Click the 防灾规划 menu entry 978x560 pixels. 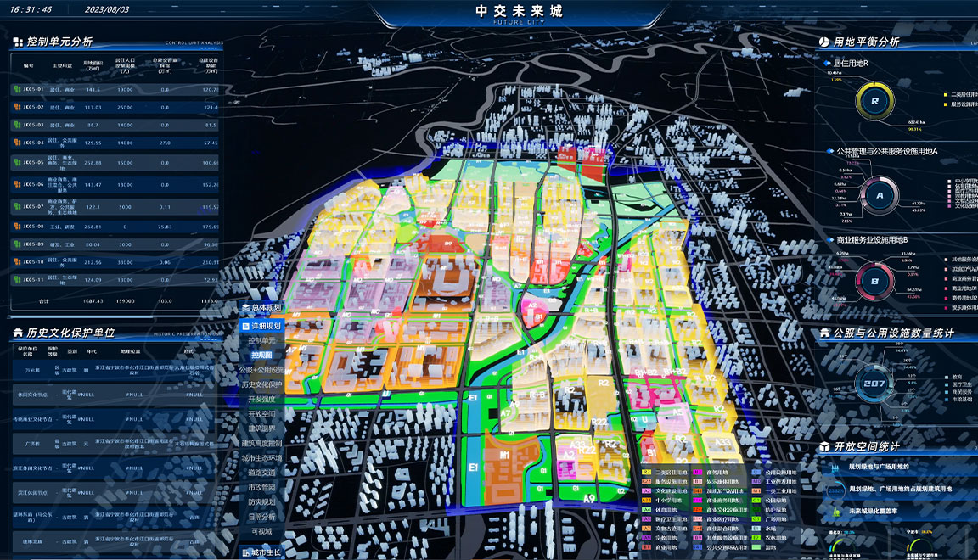click(x=261, y=502)
